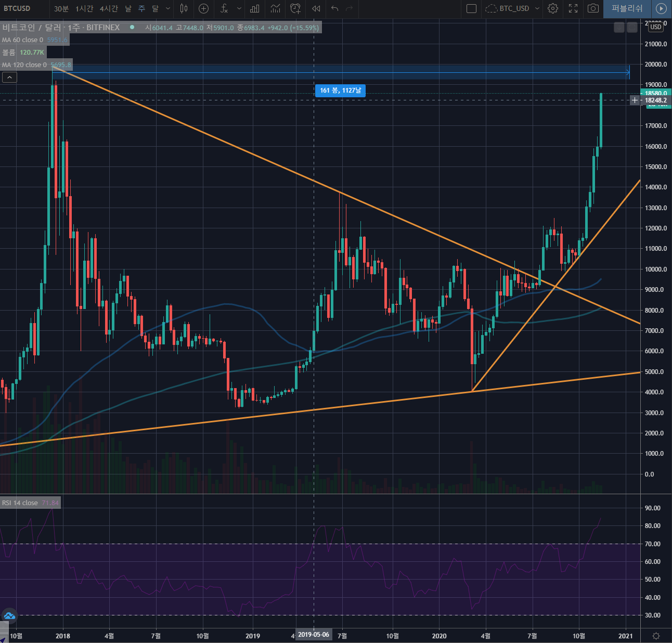Open the indicators (fx) panel
The height and width of the screenshot is (643, 672).
224,8
